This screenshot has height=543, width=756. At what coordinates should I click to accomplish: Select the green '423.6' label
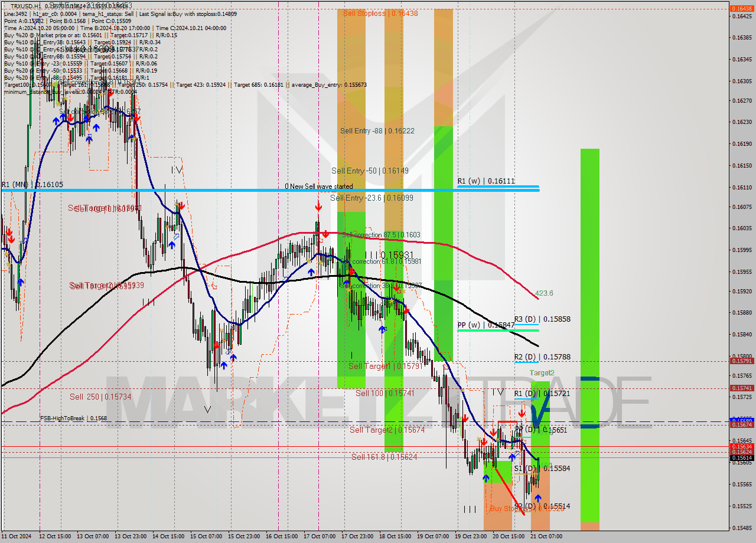tap(544, 293)
